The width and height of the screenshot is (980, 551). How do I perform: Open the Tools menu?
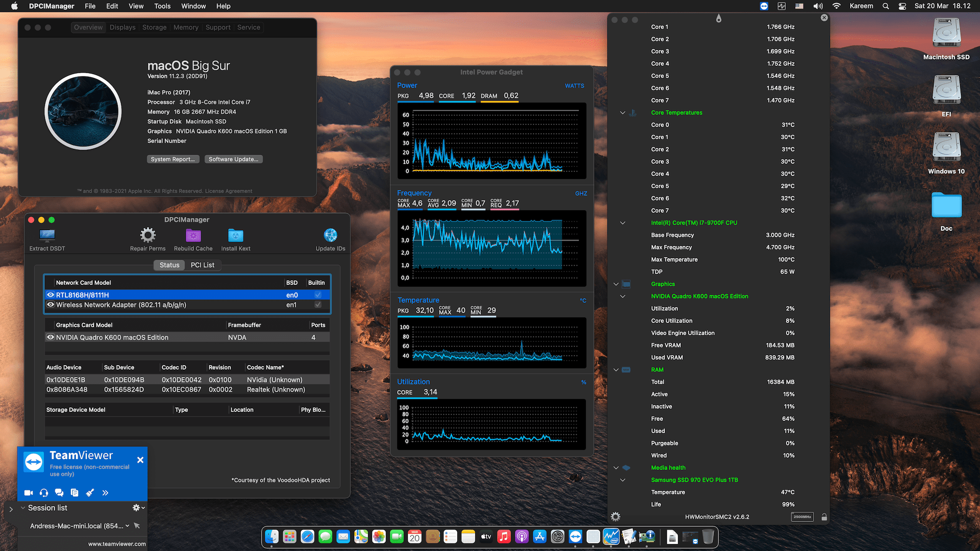pyautogui.click(x=162, y=6)
